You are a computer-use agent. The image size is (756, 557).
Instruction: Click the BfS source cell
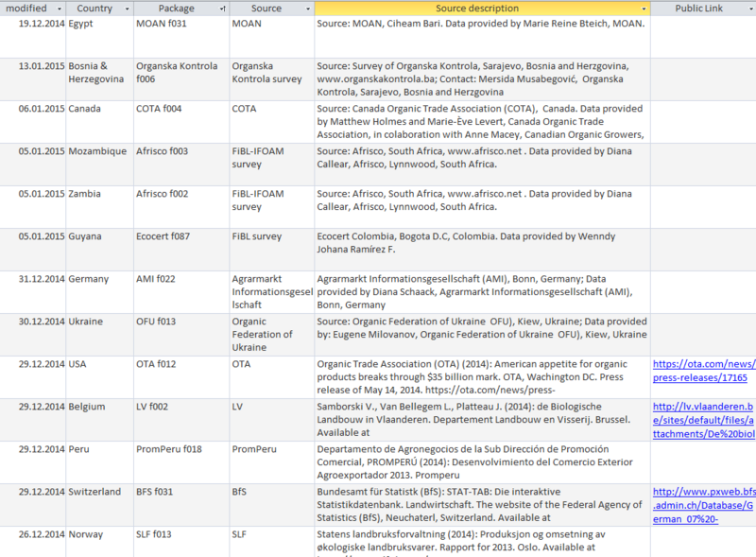[x=272, y=504]
